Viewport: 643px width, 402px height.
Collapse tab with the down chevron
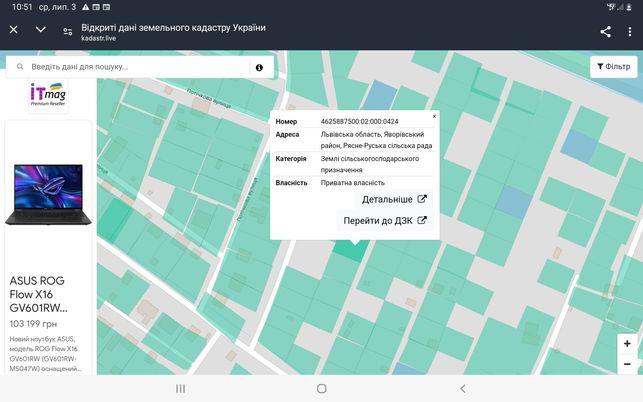[x=40, y=30]
